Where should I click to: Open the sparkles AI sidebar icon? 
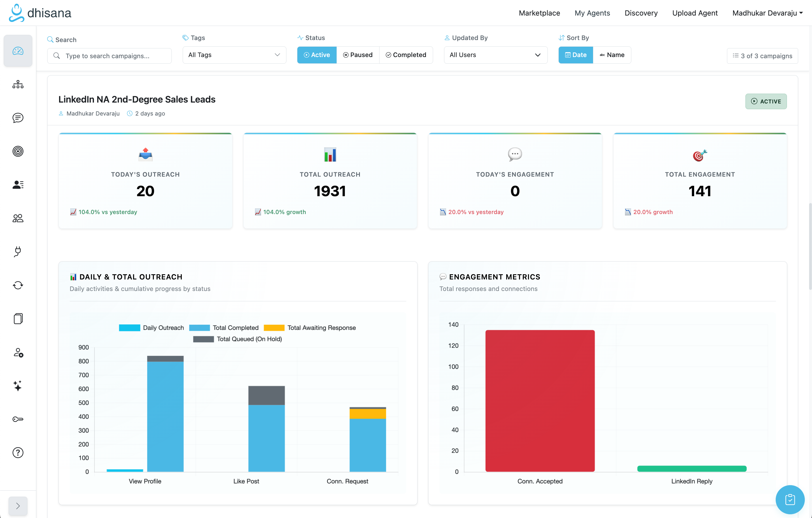click(18, 385)
